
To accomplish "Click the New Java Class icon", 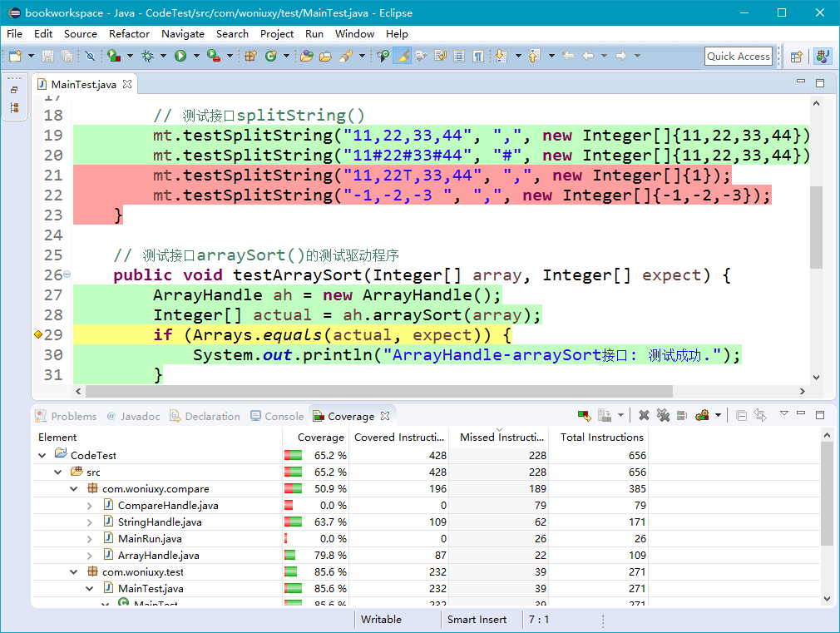I will click(271, 56).
